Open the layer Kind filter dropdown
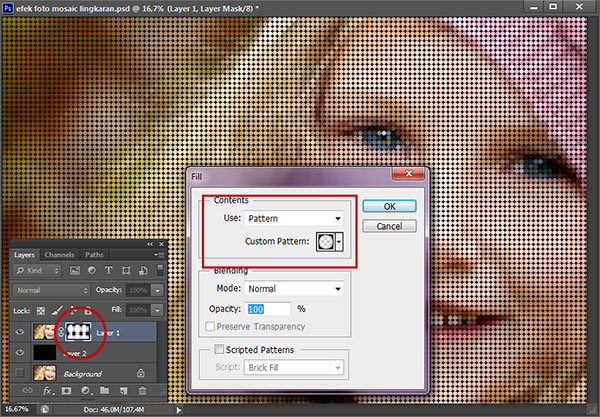The width and height of the screenshot is (600, 417). coord(37,270)
